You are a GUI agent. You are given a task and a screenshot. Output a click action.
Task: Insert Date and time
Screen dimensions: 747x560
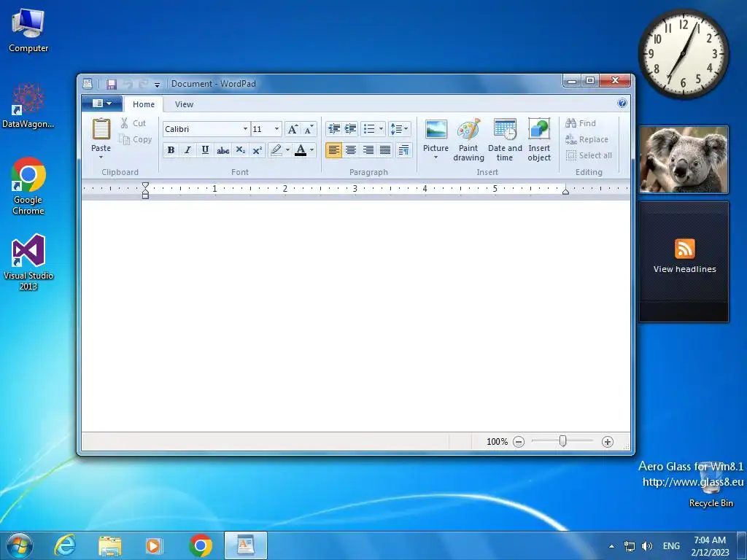(505, 140)
